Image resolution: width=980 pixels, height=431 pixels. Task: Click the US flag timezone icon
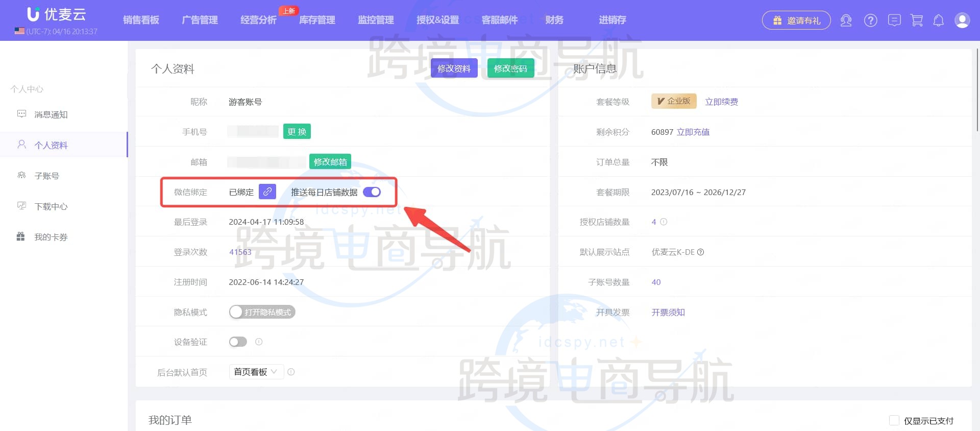pyautogui.click(x=19, y=31)
